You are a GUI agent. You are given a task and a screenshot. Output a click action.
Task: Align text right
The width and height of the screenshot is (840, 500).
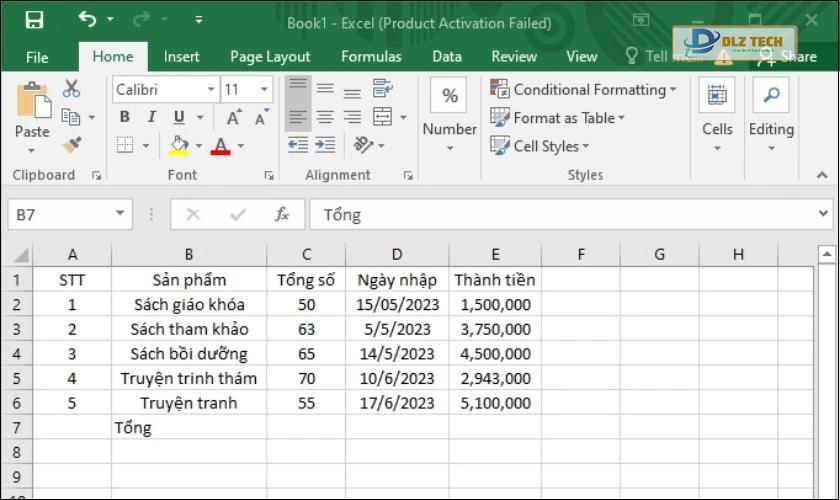pyautogui.click(x=352, y=117)
